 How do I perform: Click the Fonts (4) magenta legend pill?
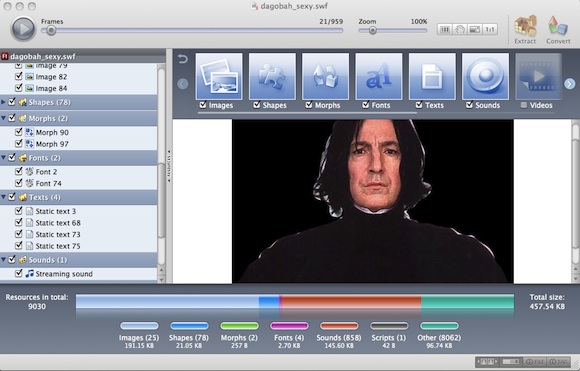(x=289, y=326)
